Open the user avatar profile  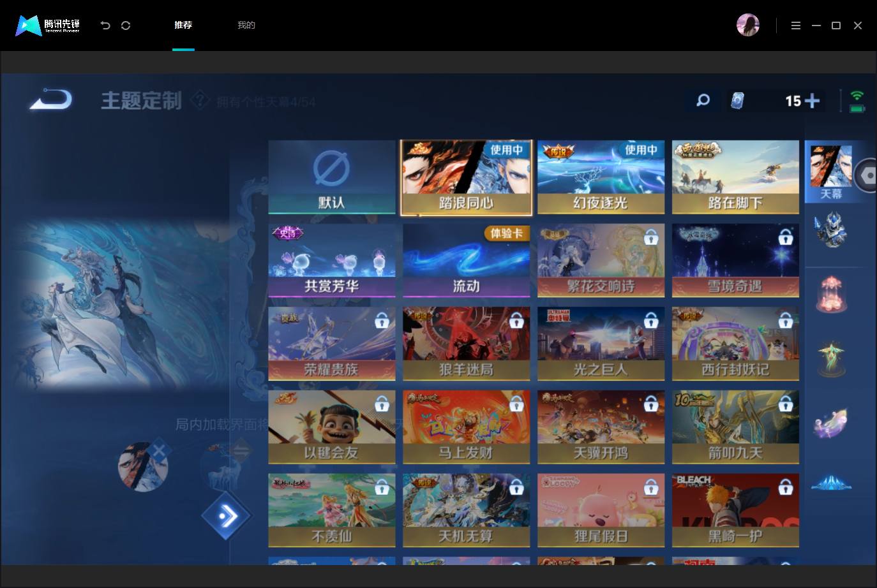click(x=748, y=25)
